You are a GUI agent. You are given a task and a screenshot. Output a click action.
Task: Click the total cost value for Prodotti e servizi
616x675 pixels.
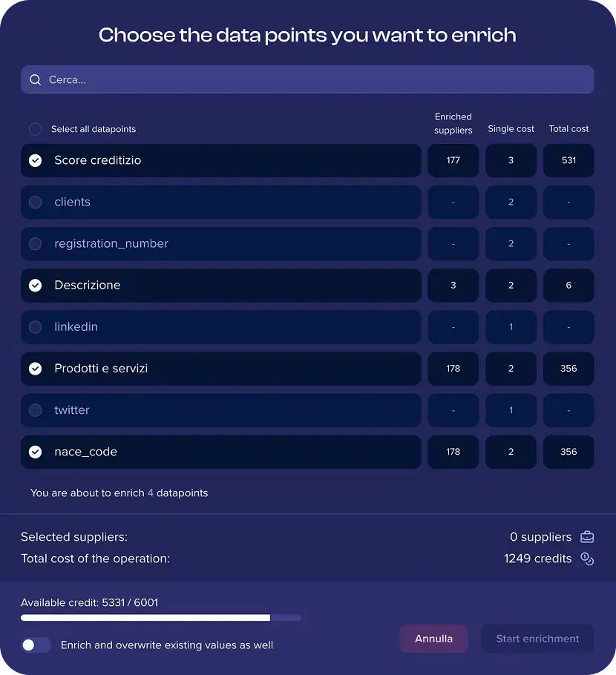pyautogui.click(x=569, y=369)
